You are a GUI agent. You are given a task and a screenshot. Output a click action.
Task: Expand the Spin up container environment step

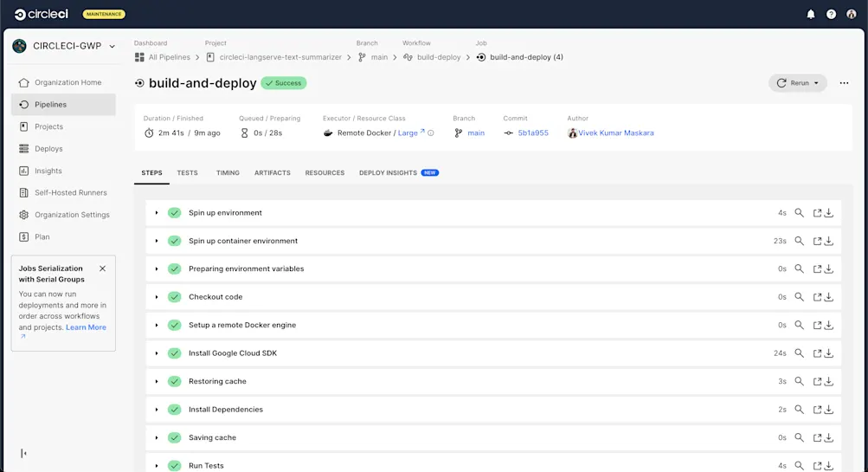[x=157, y=241]
